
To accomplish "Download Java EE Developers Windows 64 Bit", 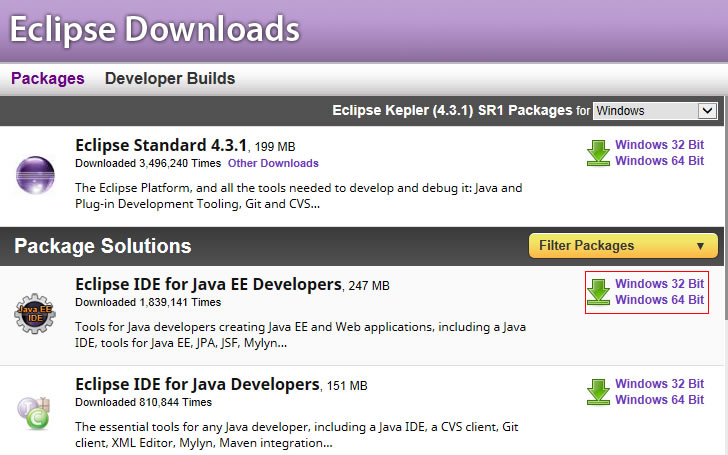I will [x=659, y=299].
